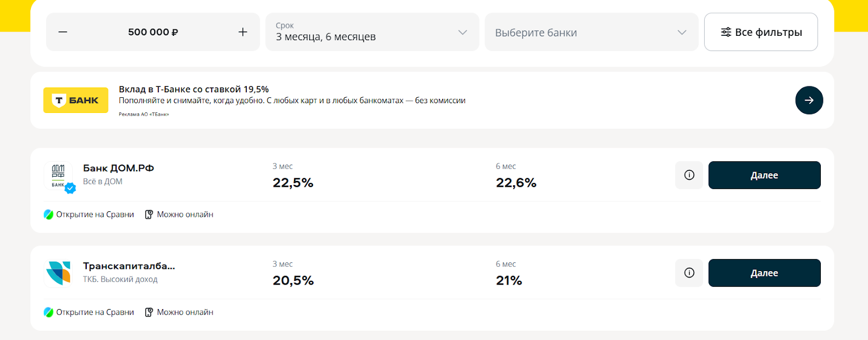Open the Все фильтры button

tap(761, 32)
